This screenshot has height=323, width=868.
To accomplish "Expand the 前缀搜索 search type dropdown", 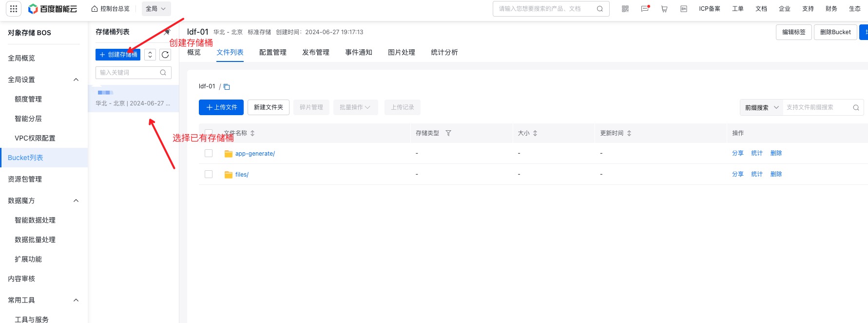I will [x=761, y=107].
